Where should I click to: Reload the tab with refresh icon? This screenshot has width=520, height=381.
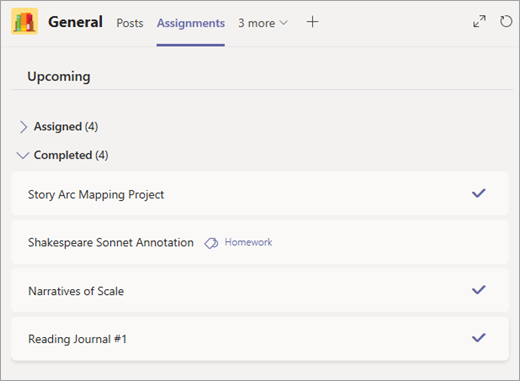(x=506, y=21)
